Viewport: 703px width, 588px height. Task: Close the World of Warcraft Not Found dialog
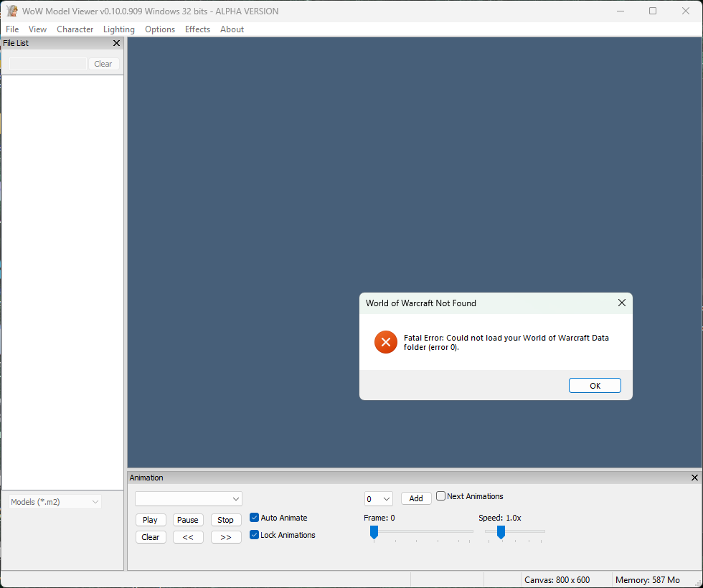pyautogui.click(x=622, y=303)
